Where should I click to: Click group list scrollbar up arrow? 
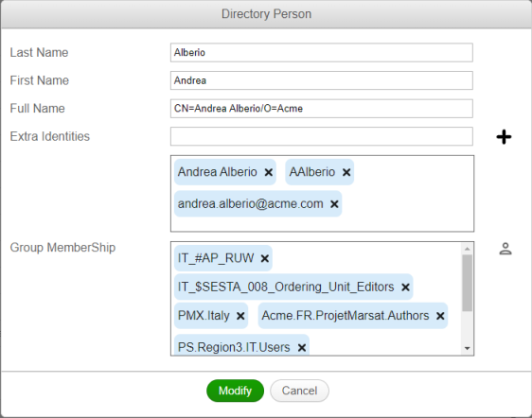point(468,249)
